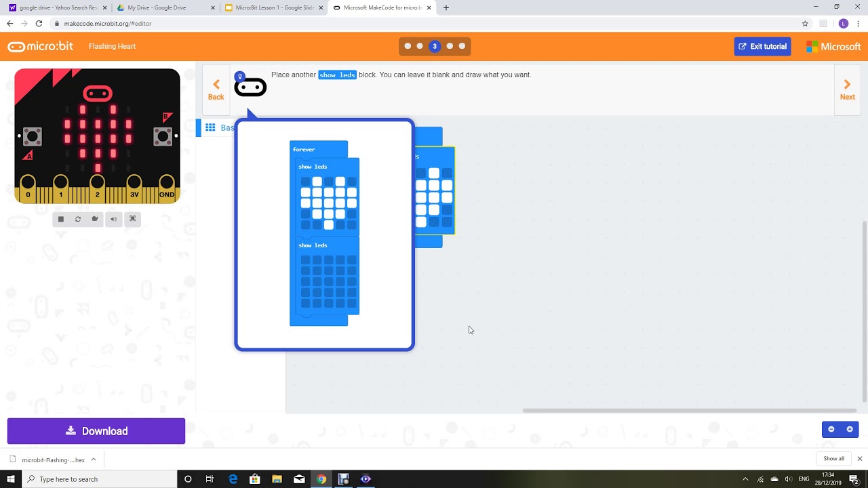Show all downloads
868x488 pixels.
pos(833,459)
